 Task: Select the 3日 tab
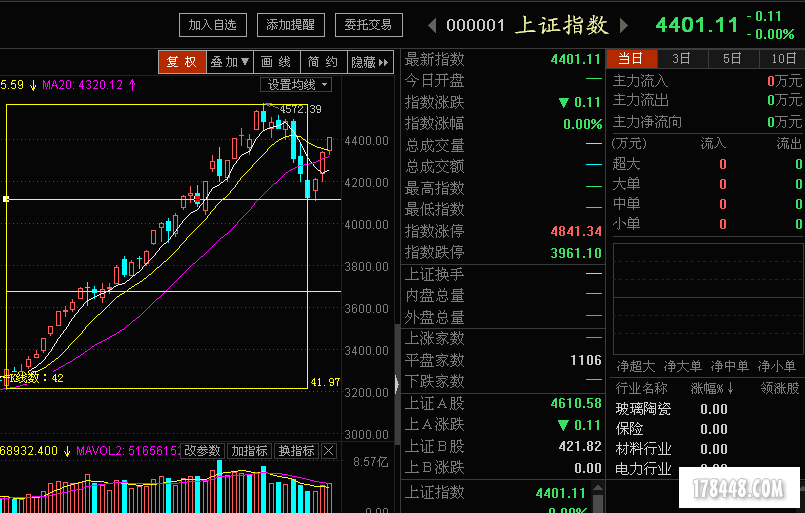point(682,59)
